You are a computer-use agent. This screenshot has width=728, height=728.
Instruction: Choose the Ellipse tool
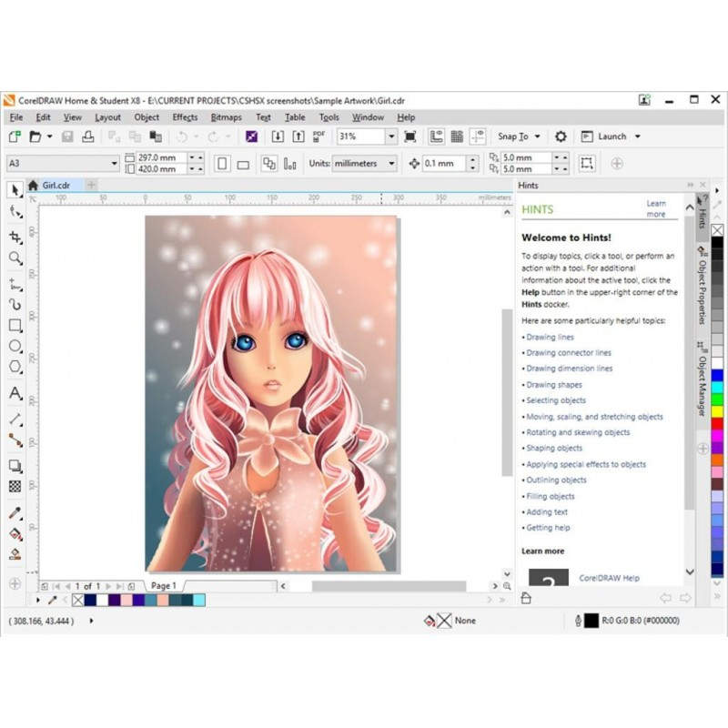pos(15,347)
